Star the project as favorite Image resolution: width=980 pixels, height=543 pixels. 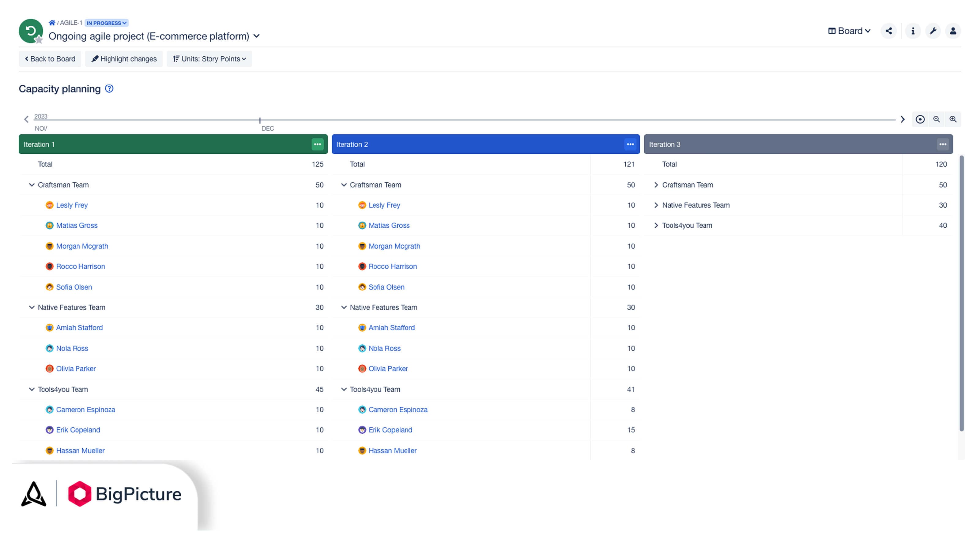38,39
